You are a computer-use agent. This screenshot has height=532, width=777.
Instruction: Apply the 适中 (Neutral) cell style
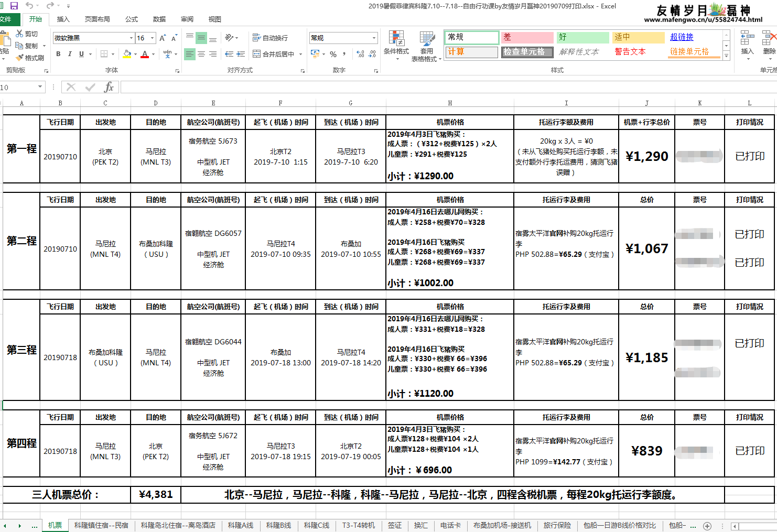click(639, 37)
